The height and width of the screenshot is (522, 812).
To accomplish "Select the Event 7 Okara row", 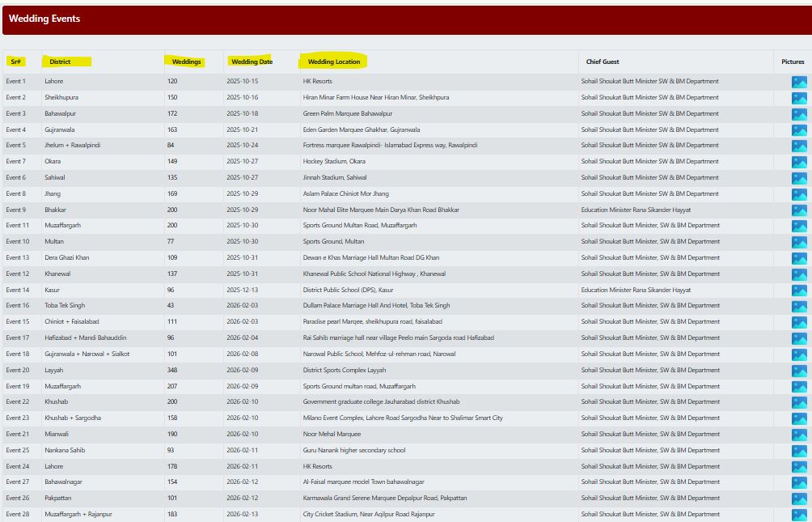I will (x=406, y=162).
